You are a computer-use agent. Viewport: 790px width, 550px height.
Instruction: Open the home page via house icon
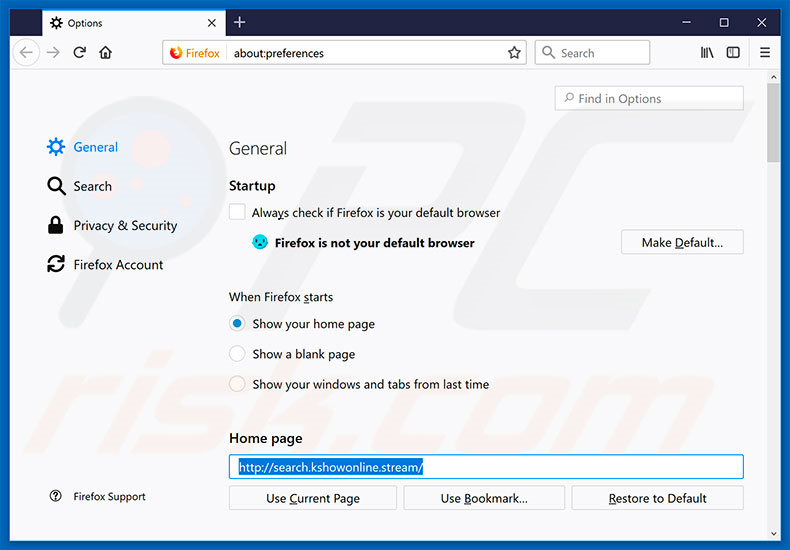click(x=105, y=52)
